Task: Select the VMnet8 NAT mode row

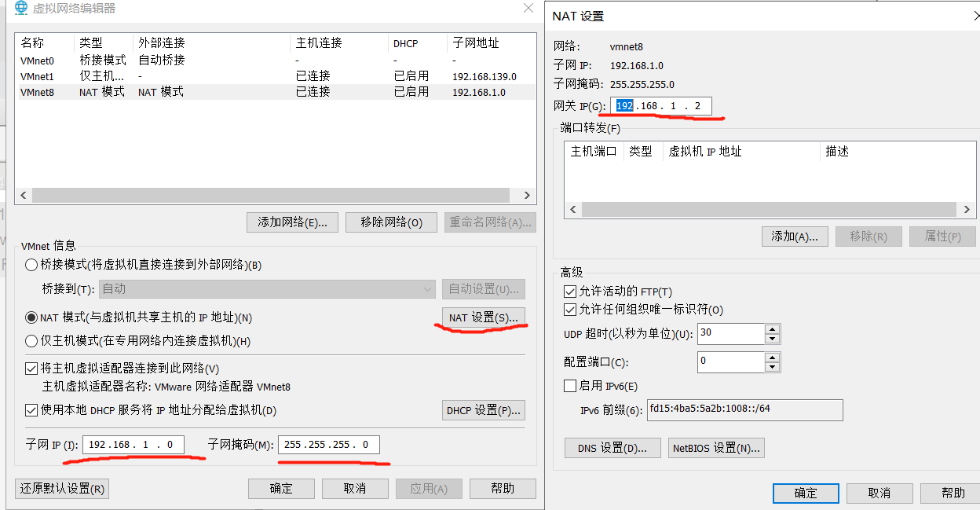Action: pos(275,92)
